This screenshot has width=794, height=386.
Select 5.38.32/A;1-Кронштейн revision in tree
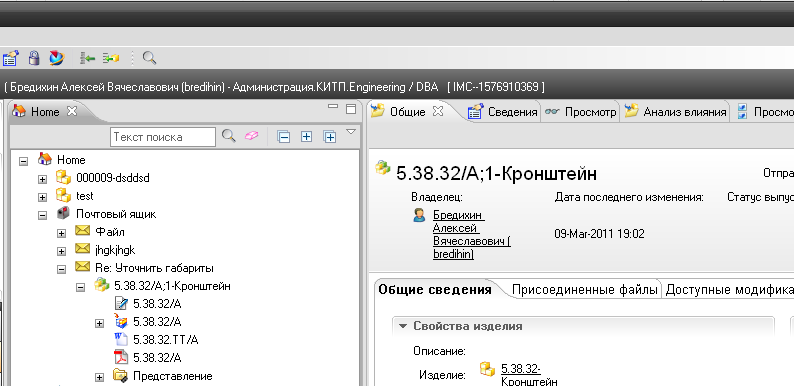(172, 286)
